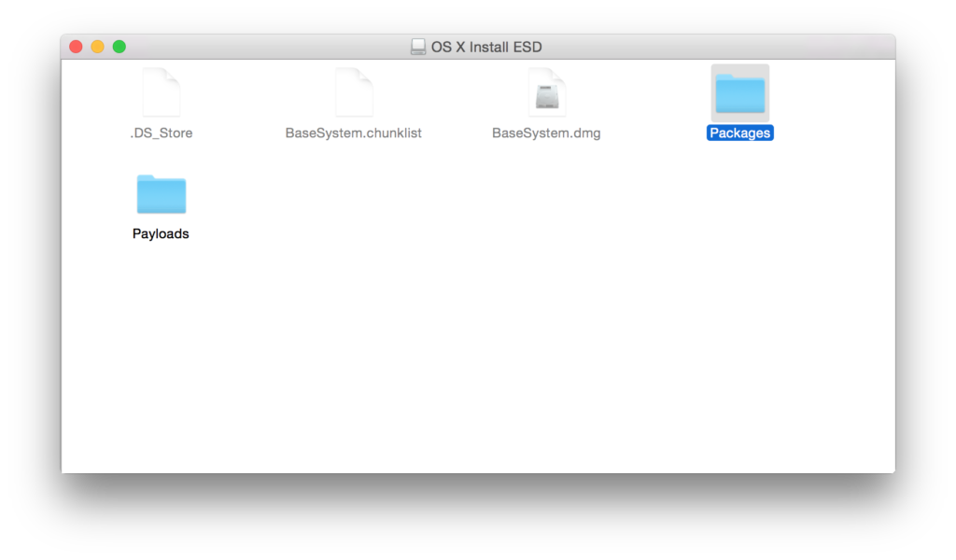Select the Packages folder icon
This screenshot has height=560, width=956.
click(x=739, y=93)
